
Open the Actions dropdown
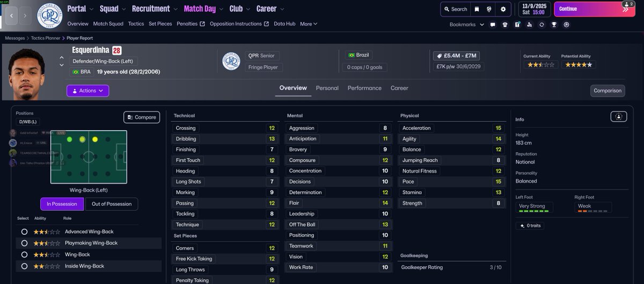[87, 91]
